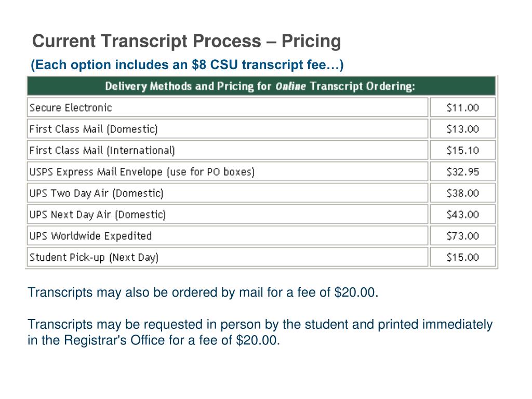This screenshot has height=399, width=532.
Task: Click the Registrar's Office in-person request paragraph
Action: [260, 332]
